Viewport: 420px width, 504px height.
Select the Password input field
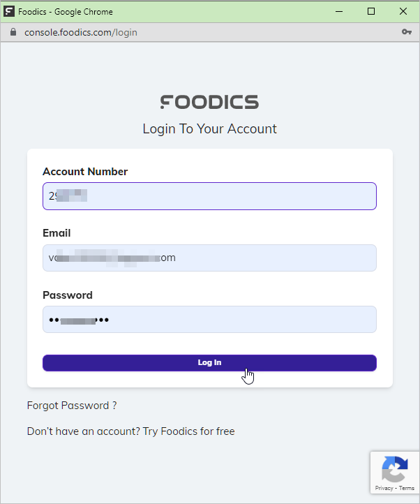pyautogui.click(x=209, y=320)
